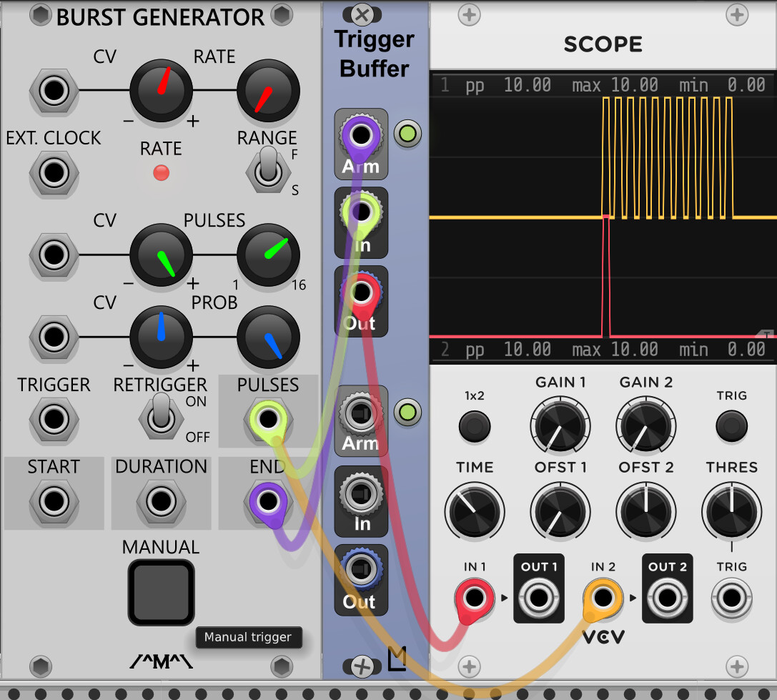The height and width of the screenshot is (700, 777).
Task: Click the IN 1 jack on Scope
Action: pos(474,598)
